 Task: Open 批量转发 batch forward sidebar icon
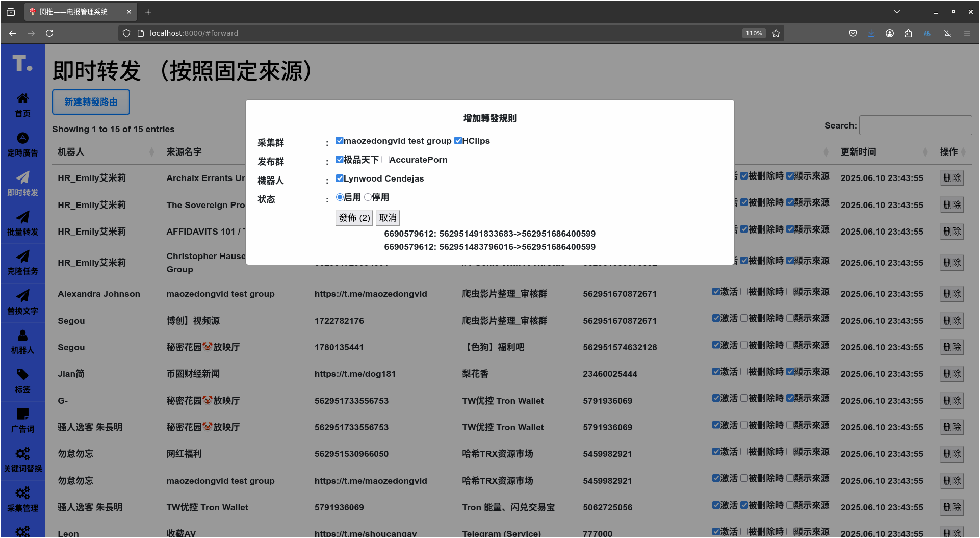click(x=22, y=223)
